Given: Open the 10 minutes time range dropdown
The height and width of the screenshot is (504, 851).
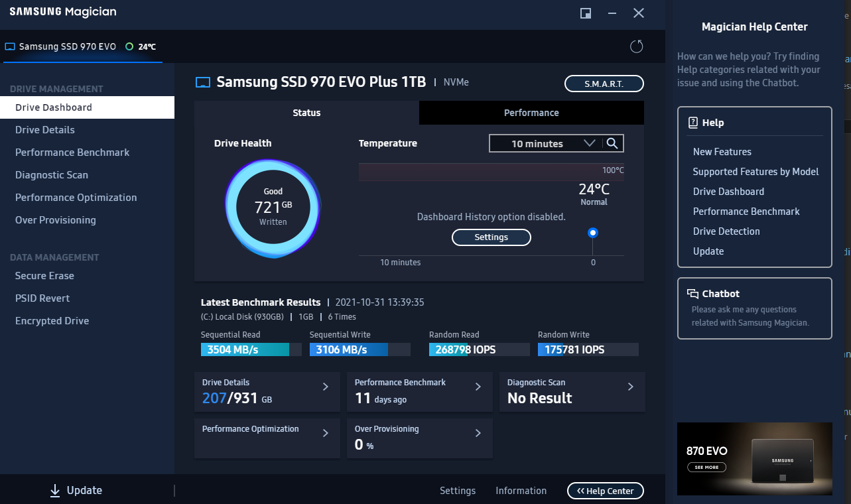Looking at the screenshot, I should click(545, 143).
